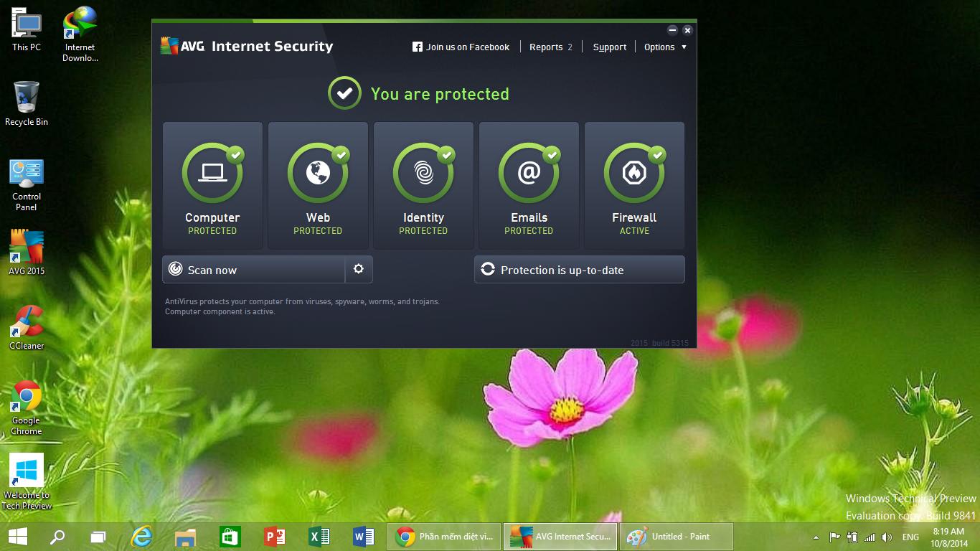Screen dimensions: 980x551
Task: Click the Scan now button
Action: point(254,270)
